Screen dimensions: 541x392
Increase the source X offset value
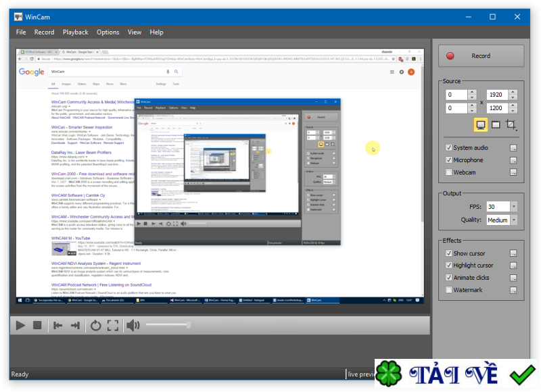(x=472, y=92)
